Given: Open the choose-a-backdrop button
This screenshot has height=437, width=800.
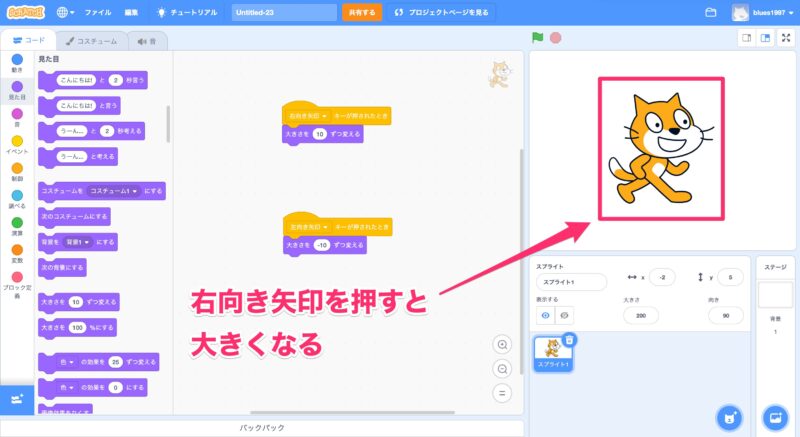Looking at the screenshot, I should click(x=775, y=416).
